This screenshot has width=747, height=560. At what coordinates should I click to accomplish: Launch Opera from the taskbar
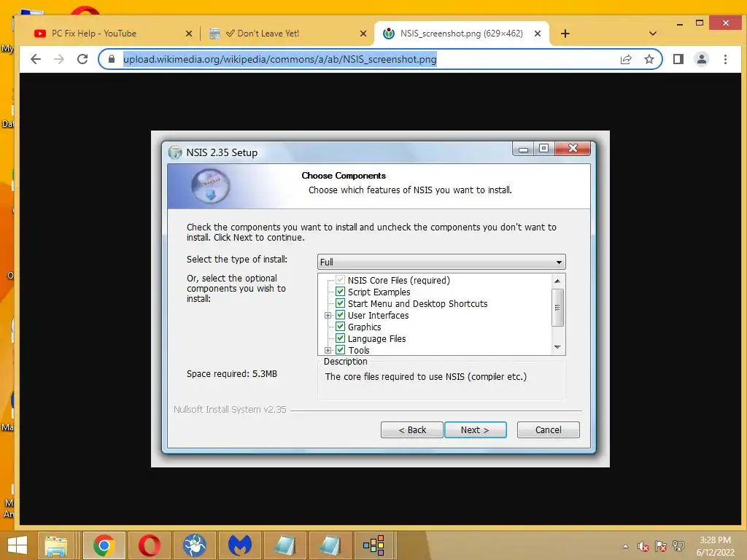click(x=150, y=545)
